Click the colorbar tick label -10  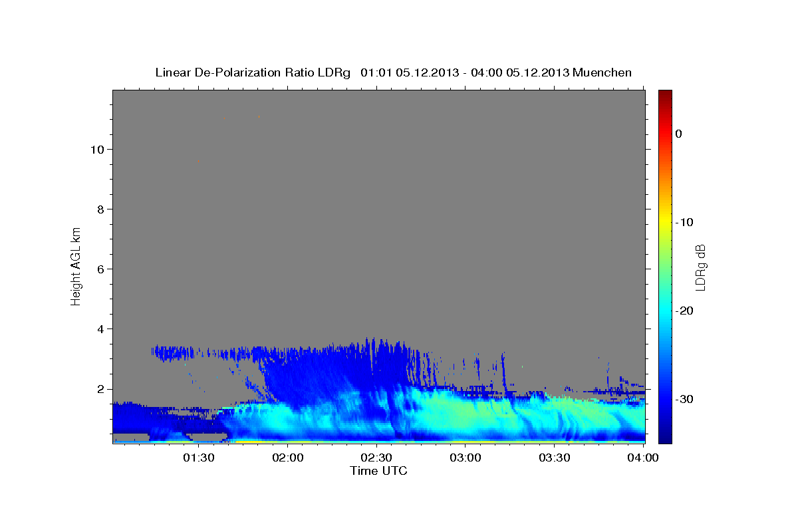click(x=685, y=222)
